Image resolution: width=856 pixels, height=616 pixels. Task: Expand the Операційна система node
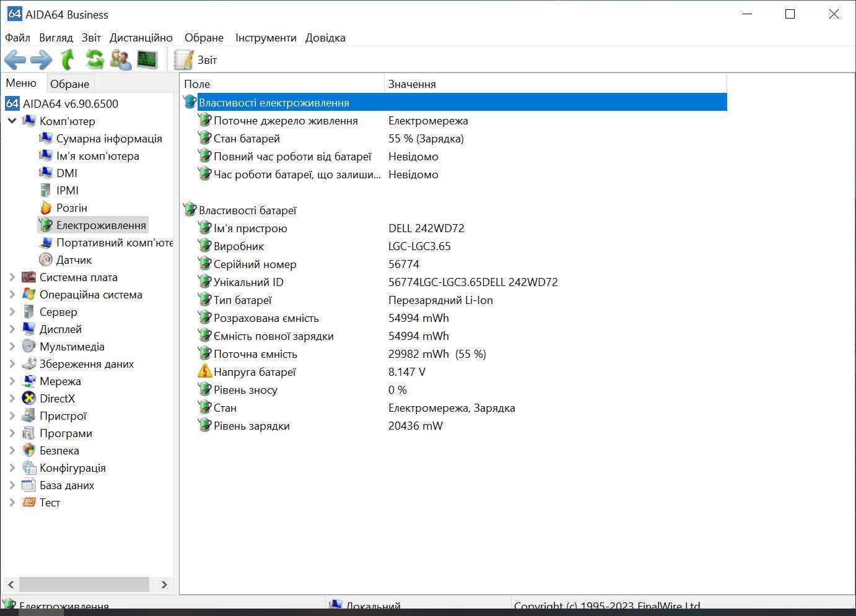coord(12,295)
